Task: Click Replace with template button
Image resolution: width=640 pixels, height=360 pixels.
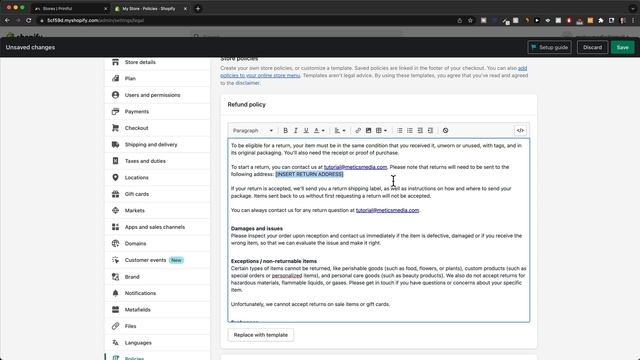Action: coord(260,335)
